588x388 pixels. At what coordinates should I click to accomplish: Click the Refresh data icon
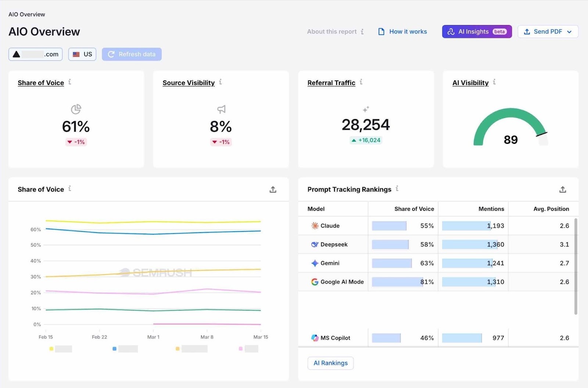pyautogui.click(x=111, y=54)
